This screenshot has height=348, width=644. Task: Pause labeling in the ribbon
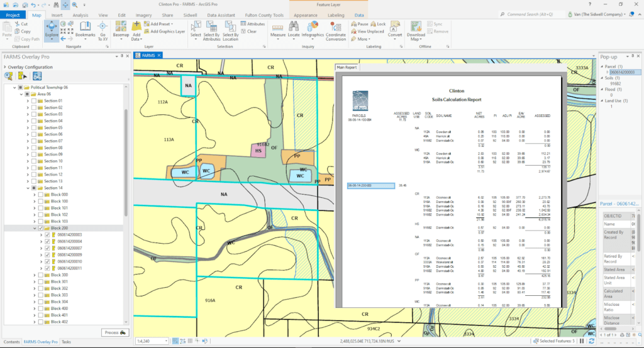click(x=360, y=24)
